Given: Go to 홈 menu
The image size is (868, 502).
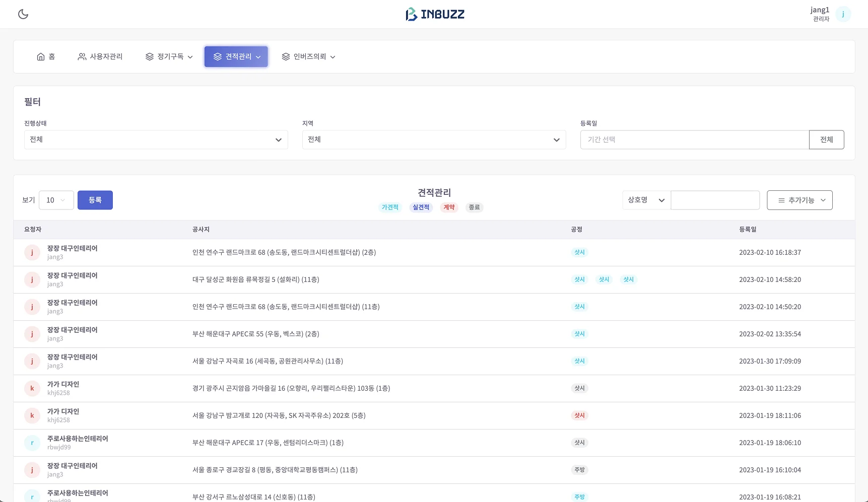Looking at the screenshot, I should 46,57.
